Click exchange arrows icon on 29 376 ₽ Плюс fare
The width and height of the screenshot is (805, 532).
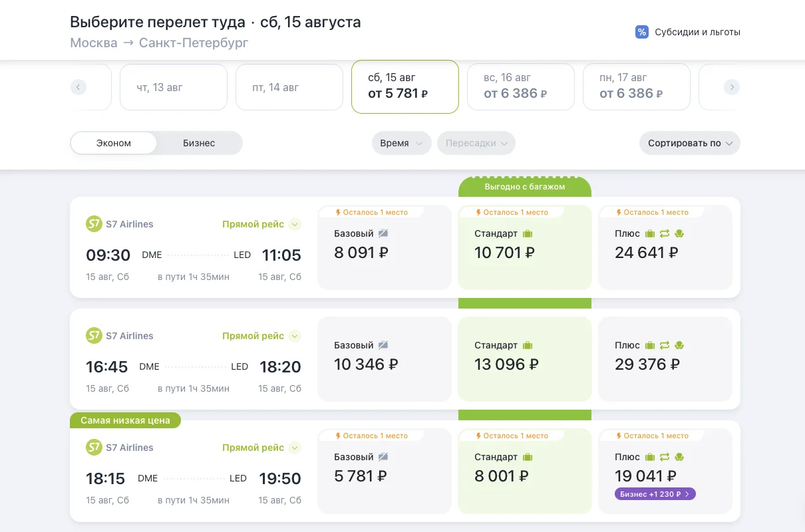[x=665, y=345]
